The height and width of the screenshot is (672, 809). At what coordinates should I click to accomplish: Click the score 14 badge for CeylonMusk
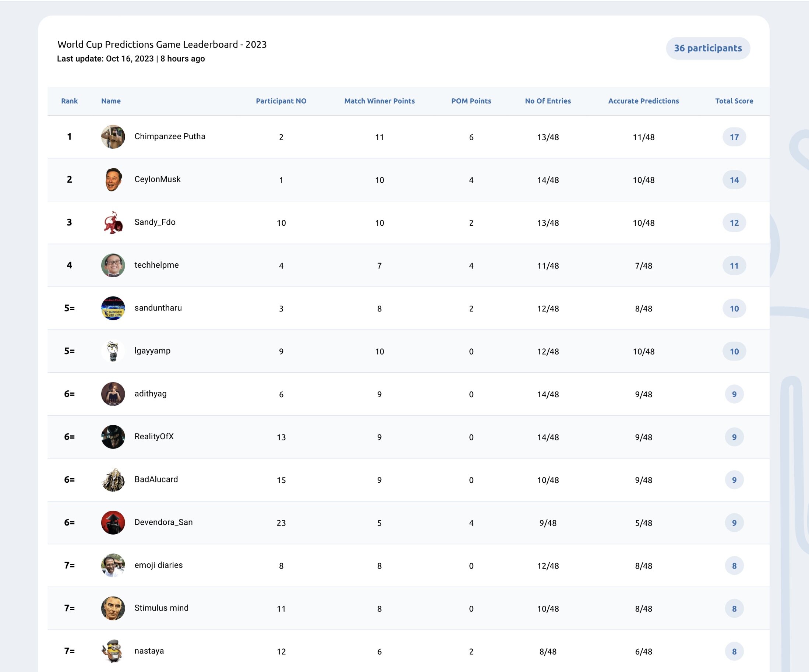(x=734, y=180)
